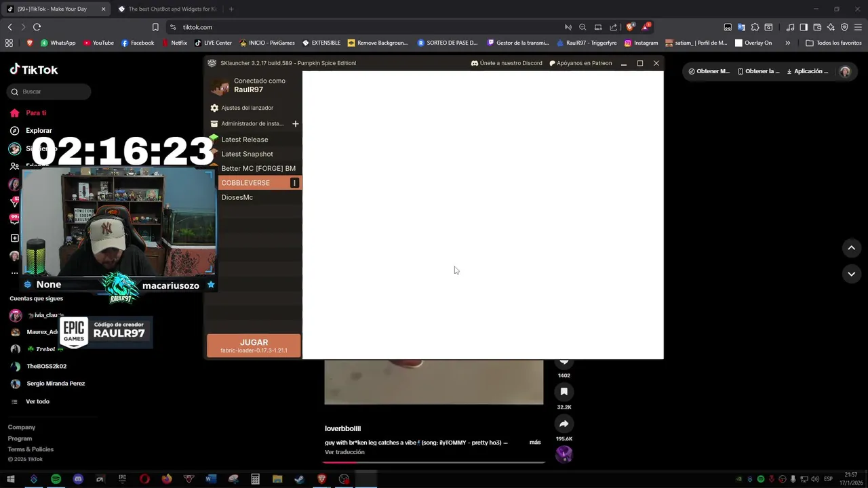Screen dimensions: 868x488
Task: Reload the page in browser
Action: point(37,27)
